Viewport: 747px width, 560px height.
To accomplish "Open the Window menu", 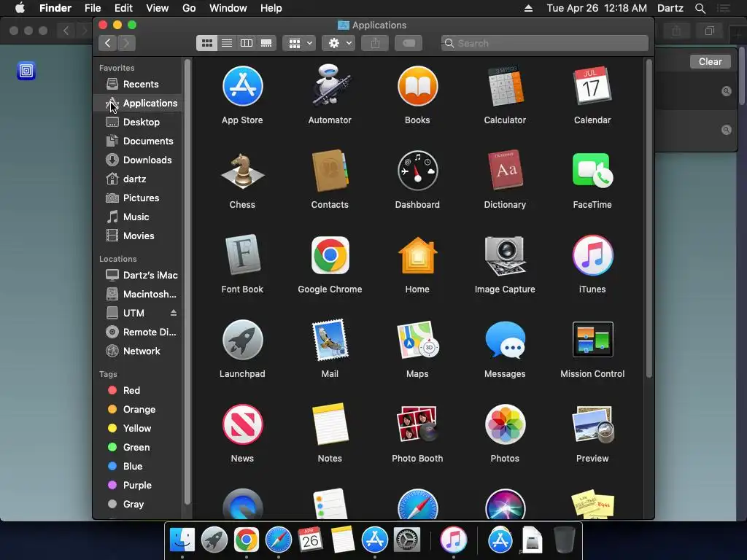I will tap(228, 8).
